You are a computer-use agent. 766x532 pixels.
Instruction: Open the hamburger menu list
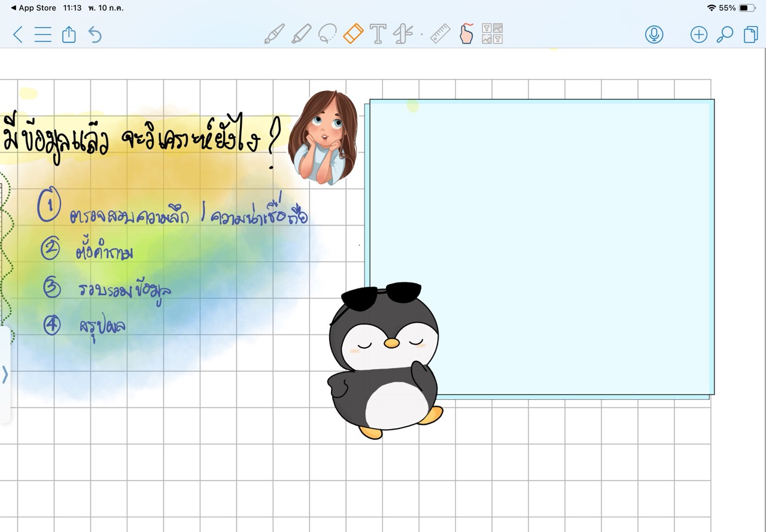42,35
